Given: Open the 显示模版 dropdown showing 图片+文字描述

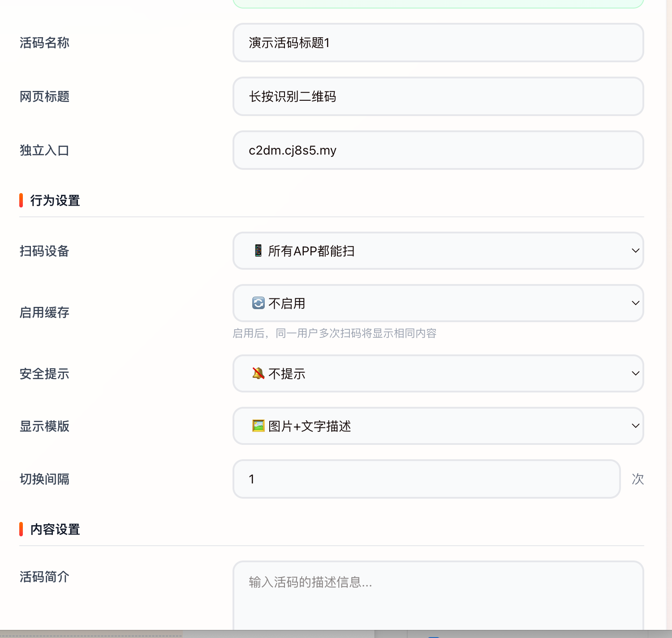Looking at the screenshot, I should point(438,426).
